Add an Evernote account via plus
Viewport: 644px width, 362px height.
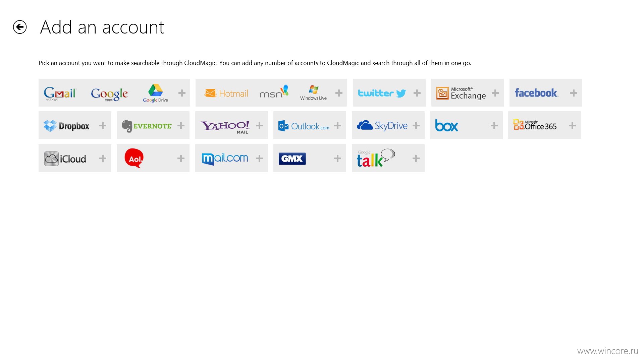(181, 125)
